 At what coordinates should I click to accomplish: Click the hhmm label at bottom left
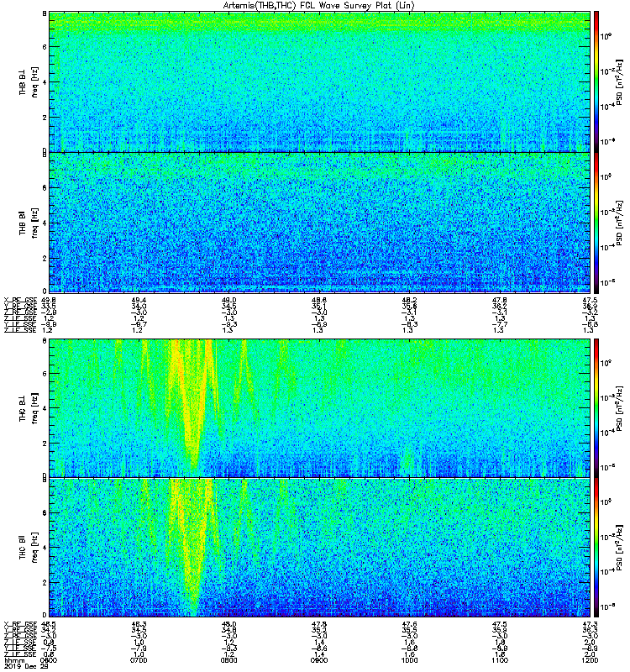tap(14, 660)
